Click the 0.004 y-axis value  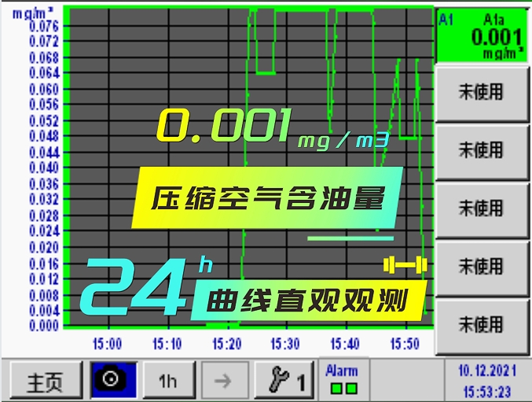click(x=44, y=310)
